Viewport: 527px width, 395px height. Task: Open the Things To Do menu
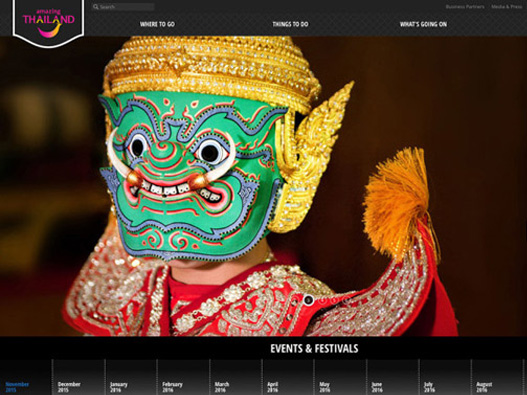290,24
